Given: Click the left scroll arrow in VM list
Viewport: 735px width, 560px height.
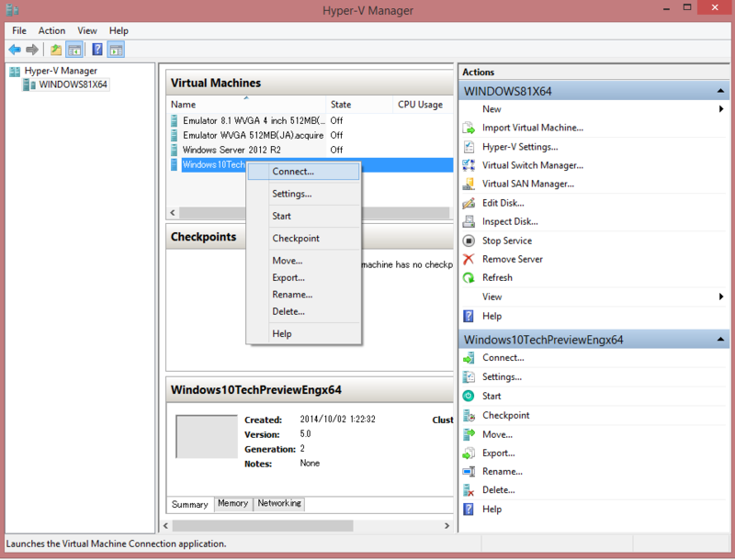Looking at the screenshot, I should (173, 213).
